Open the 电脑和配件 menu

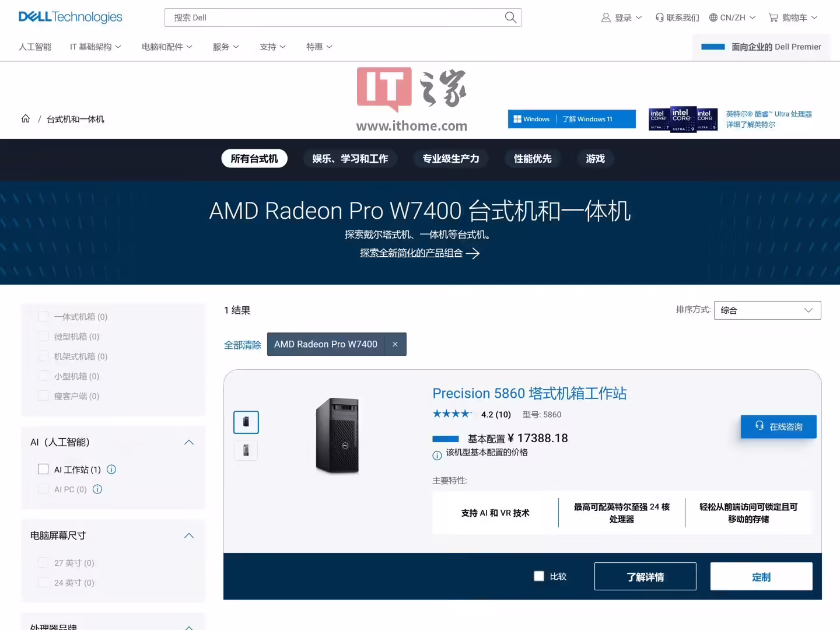[x=167, y=47]
